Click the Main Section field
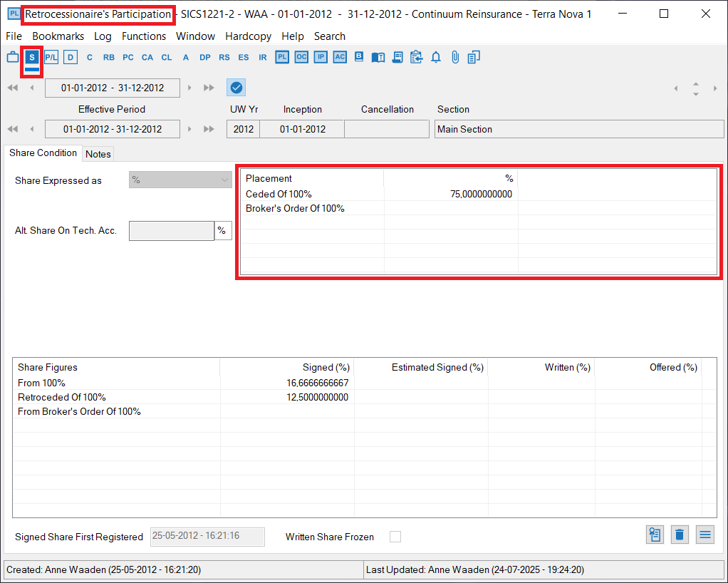 578,129
